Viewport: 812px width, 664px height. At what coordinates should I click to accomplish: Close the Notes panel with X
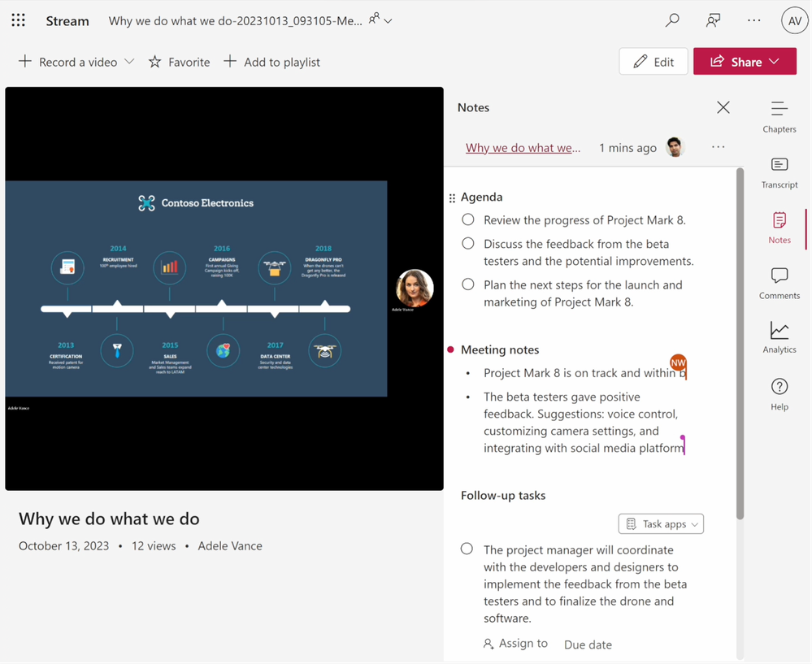tap(723, 107)
